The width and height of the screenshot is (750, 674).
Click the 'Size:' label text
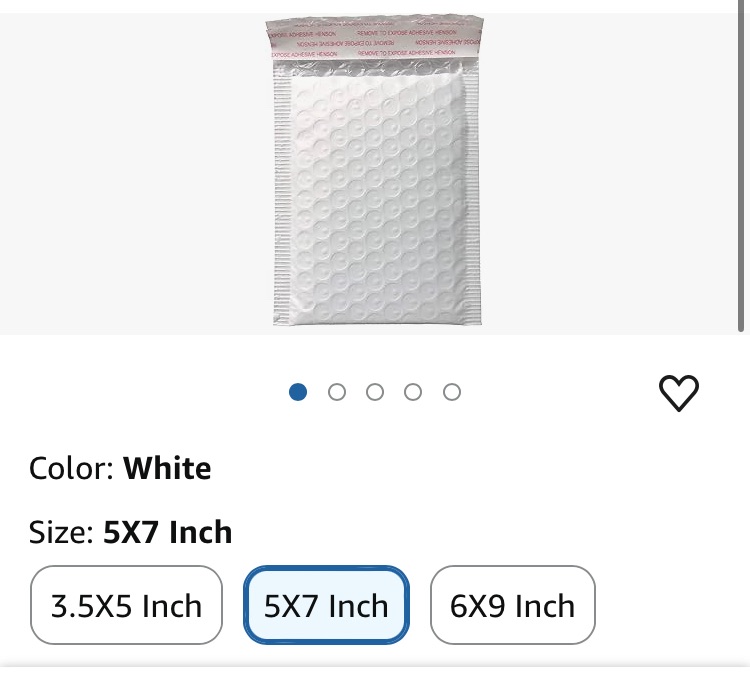click(61, 532)
